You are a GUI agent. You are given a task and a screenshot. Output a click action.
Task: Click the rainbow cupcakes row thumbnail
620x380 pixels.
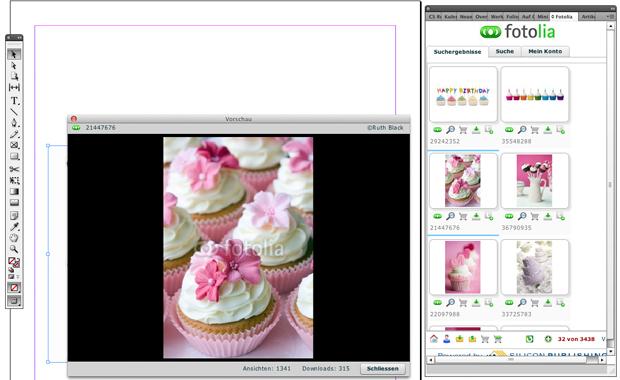[x=535, y=94]
